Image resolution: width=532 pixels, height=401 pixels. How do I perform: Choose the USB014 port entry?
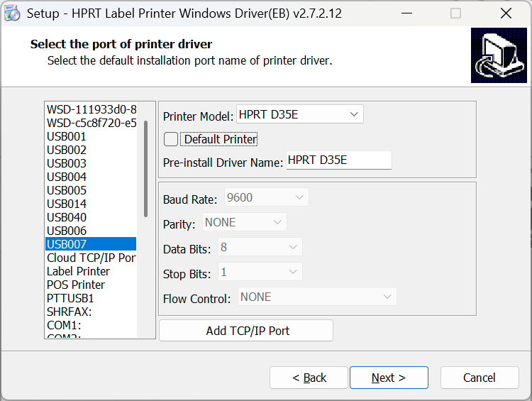[x=67, y=204]
